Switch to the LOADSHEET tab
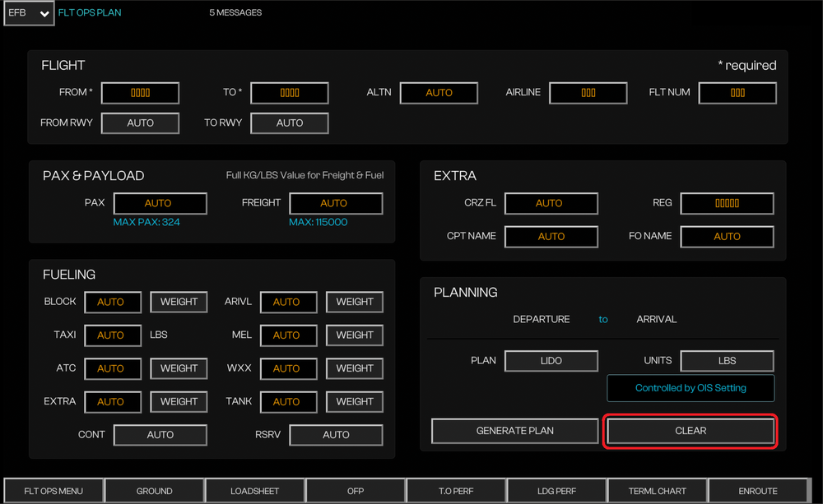The width and height of the screenshot is (823, 504). pos(254,491)
